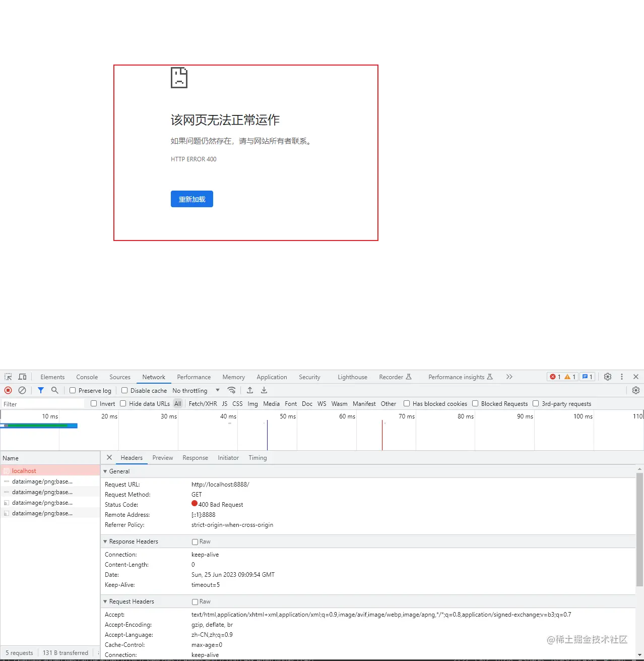This screenshot has width=644, height=661.
Task: Open the Recorder tab
Action: coord(396,377)
